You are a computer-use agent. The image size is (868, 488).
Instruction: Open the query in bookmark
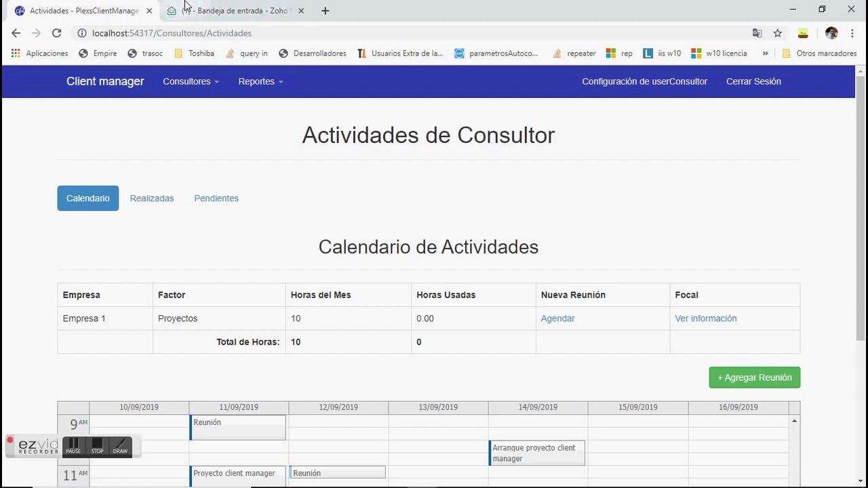(247, 54)
